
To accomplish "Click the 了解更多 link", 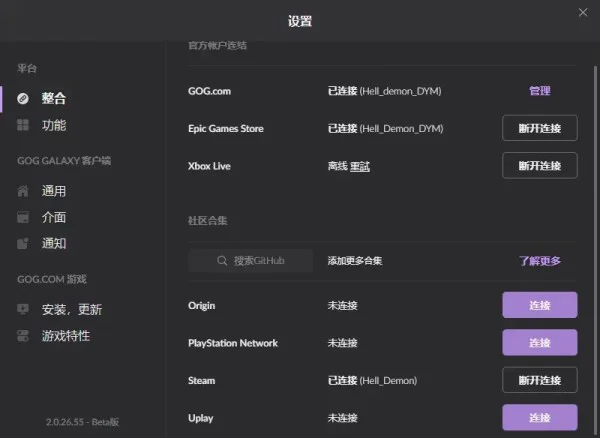I will pos(540,261).
